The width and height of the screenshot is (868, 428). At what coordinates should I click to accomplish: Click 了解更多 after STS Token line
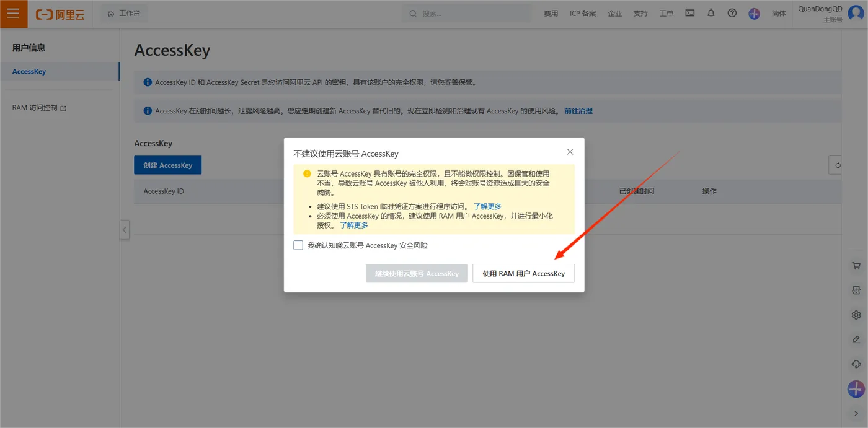[x=487, y=206]
